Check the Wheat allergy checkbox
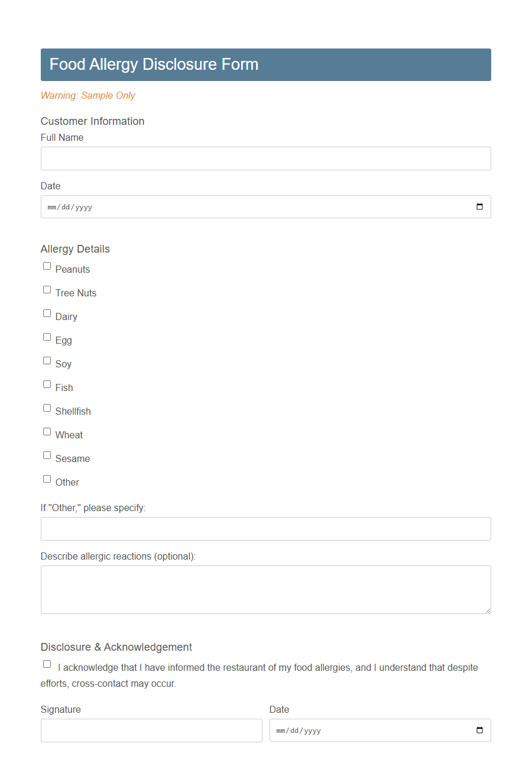This screenshot has height=769, width=532. pyautogui.click(x=47, y=431)
